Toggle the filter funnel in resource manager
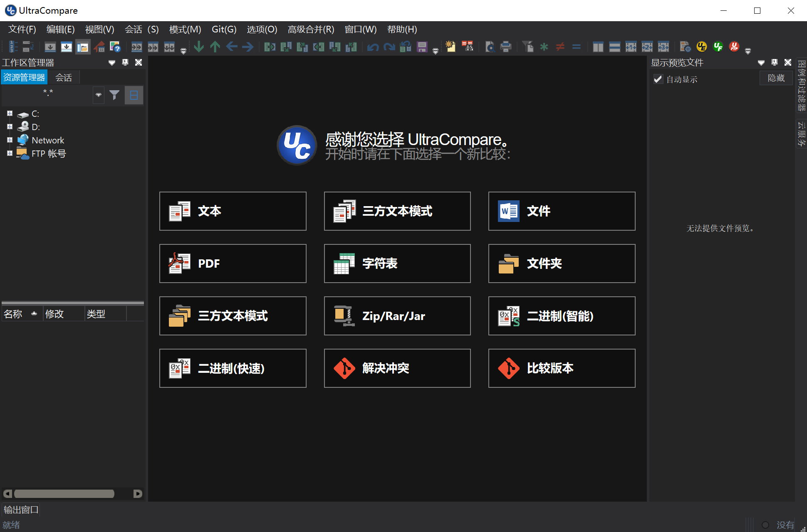The height and width of the screenshot is (532, 807). (114, 95)
